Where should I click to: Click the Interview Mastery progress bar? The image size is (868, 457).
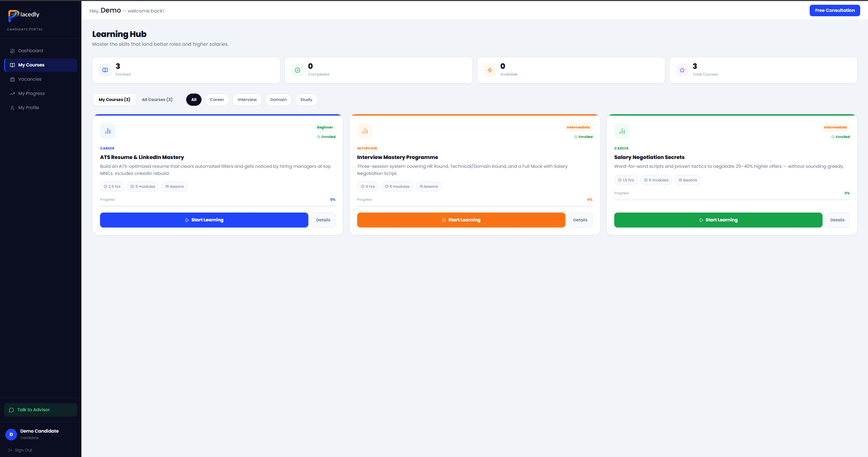(x=475, y=206)
